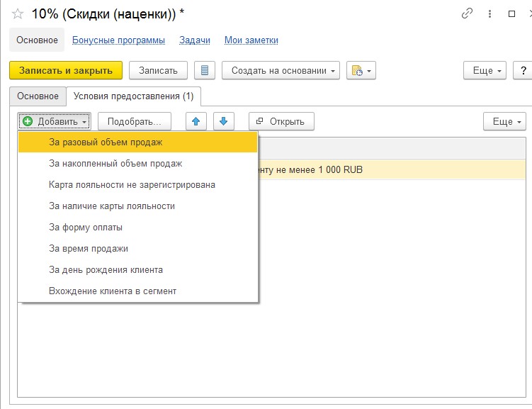Screen dimensions: 532x409
Task: Select the highlighted condition row
Action: click(390, 170)
